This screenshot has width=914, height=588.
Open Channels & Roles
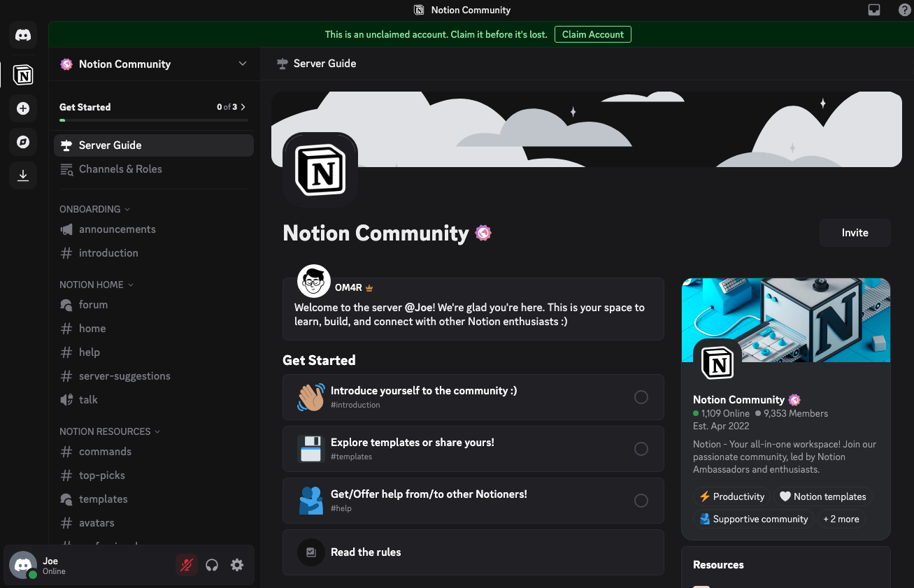pyautogui.click(x=154, y=169)
